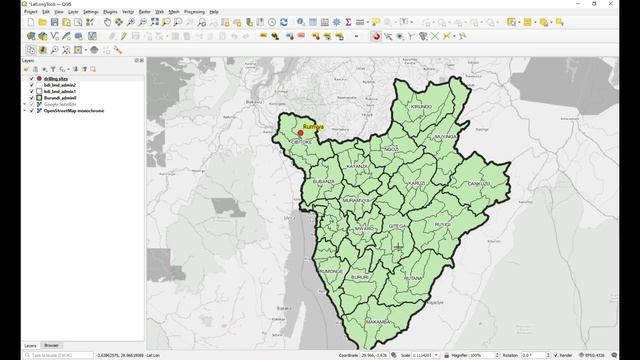Screen dimensions: 640x360
Task: Open the Sigma statistical summary tool
Action: tap(348, 22)
